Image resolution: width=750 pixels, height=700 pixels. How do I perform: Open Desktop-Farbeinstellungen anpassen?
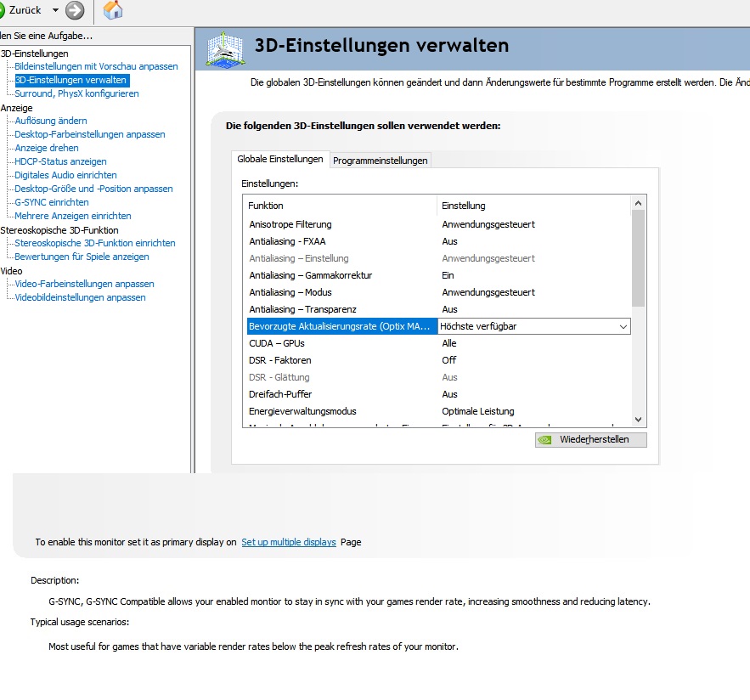pos(90,134)
